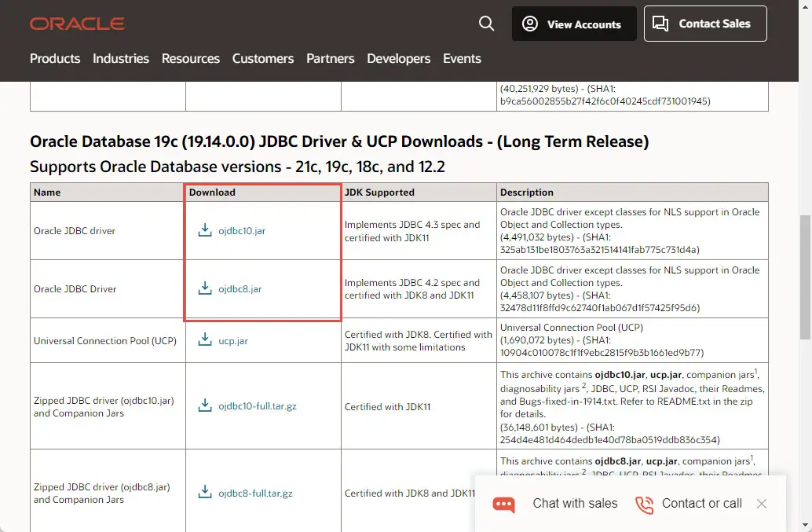Click the phone icon for Contact or call
This screenshot has height=532, width=812.
(x=644, y=504)
